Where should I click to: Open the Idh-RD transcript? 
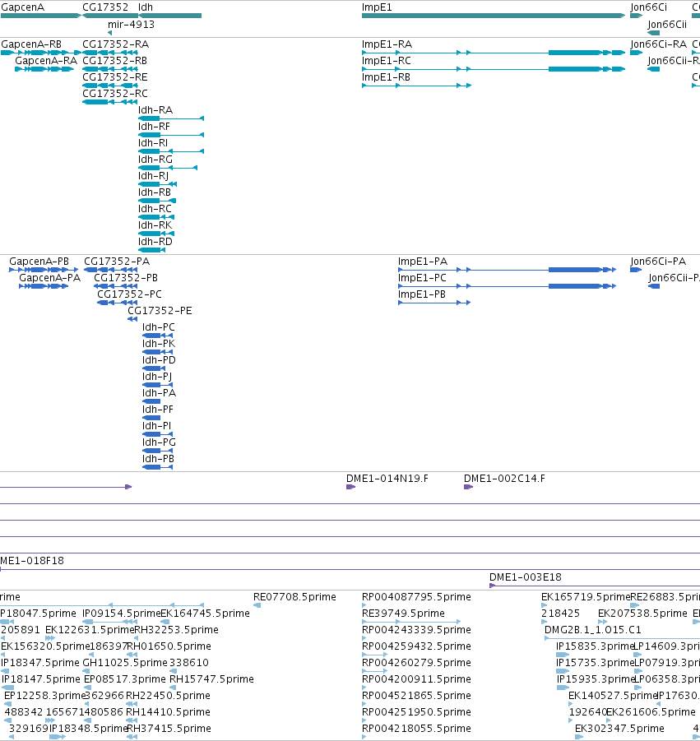point(151,250)
